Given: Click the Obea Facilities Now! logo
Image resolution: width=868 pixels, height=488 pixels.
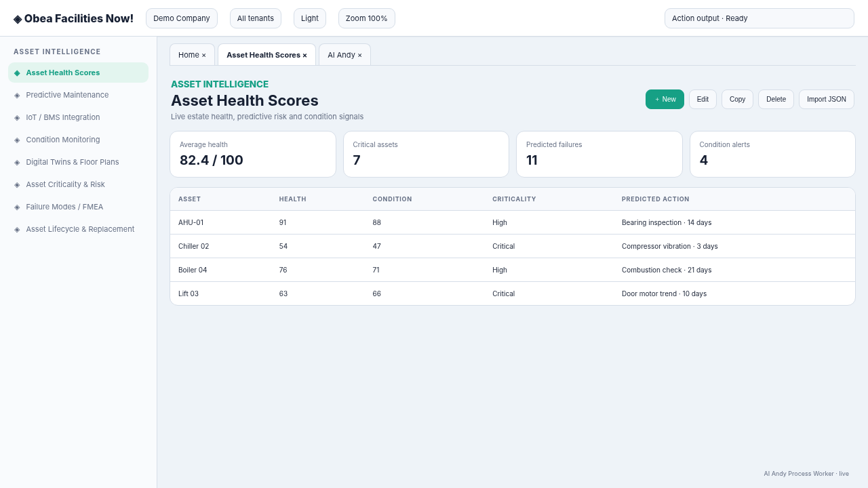Looking at the screenshot, I should pyautogui.click(x=73, y=18).
